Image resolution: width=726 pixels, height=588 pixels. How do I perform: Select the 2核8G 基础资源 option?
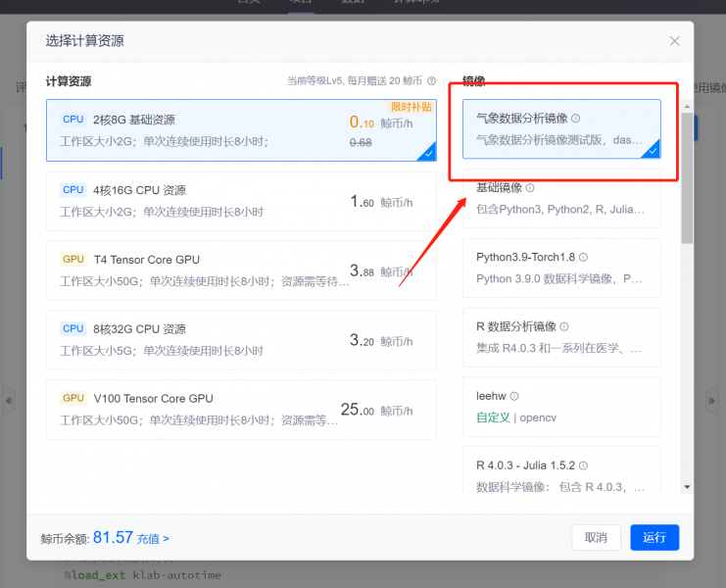[x=240, y=130]
